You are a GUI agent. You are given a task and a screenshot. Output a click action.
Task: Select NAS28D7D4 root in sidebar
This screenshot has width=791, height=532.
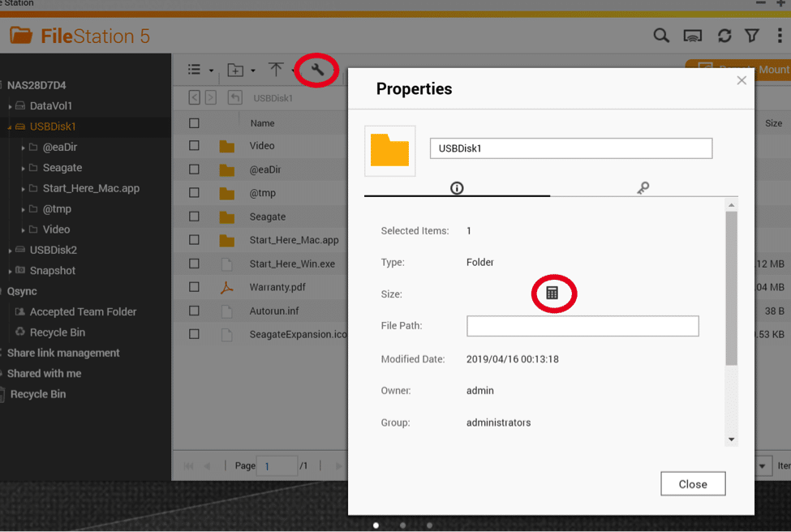(x=37, y=85)
